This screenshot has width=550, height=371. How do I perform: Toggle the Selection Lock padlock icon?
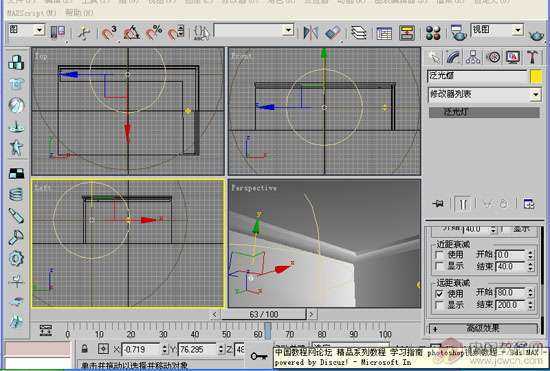coord(84,349)
